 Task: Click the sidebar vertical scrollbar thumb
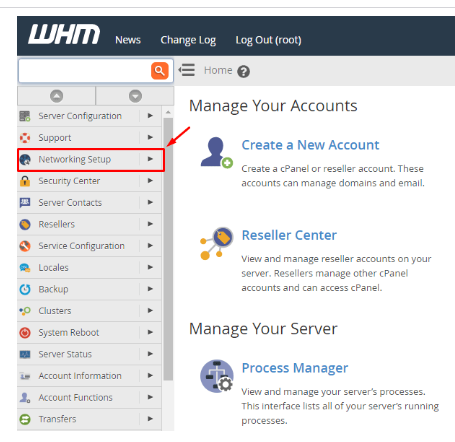(168, 249)
